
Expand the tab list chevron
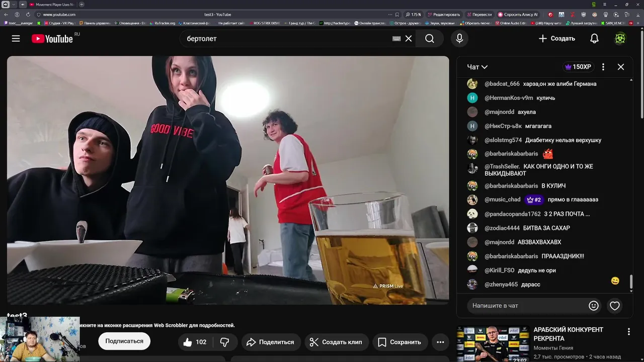14,5
